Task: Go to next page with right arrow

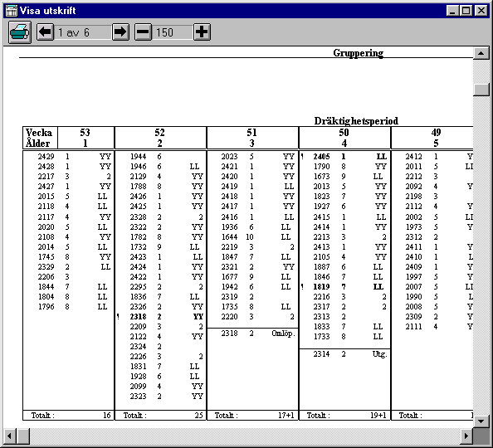Action: 120,32
